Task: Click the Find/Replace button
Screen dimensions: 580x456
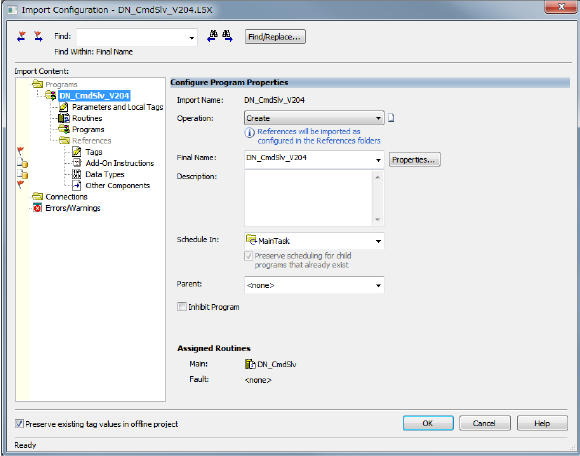Action: (x=275, y=37)
